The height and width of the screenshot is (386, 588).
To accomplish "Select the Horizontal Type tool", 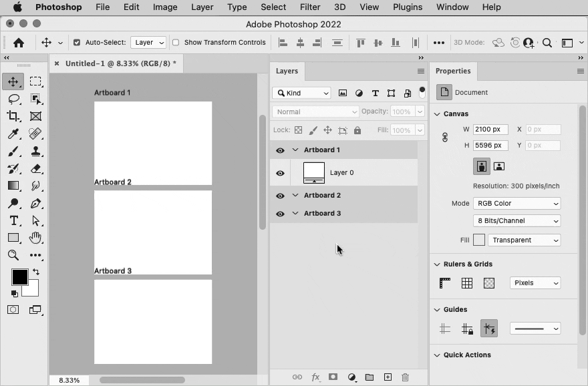I will click(13, 220).
